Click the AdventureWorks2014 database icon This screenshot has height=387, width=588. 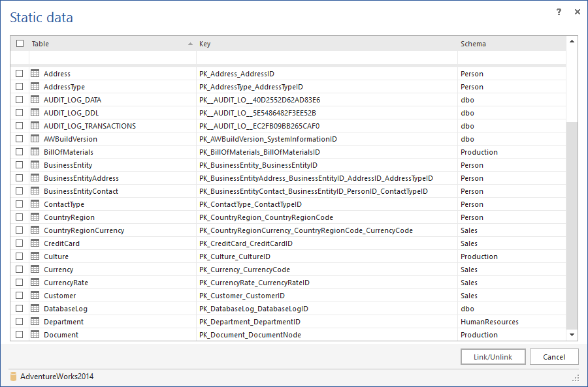pyautogui.click(x=13, y=377)
